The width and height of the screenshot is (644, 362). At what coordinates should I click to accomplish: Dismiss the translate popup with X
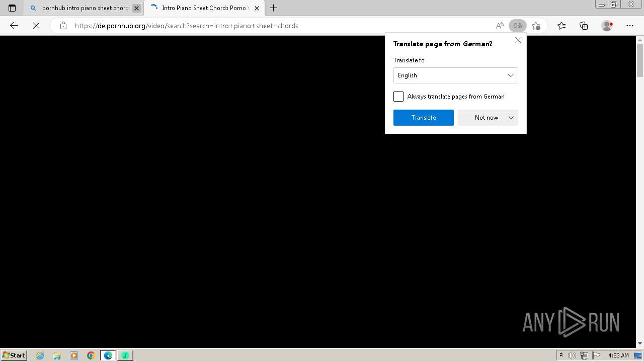pos(518,40)
